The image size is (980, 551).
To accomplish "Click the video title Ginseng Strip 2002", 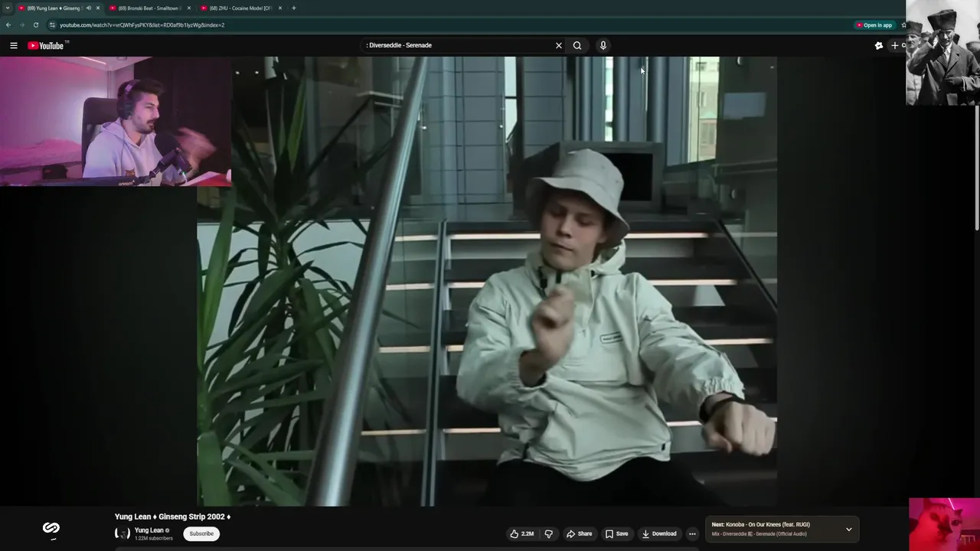I will 172,517.
